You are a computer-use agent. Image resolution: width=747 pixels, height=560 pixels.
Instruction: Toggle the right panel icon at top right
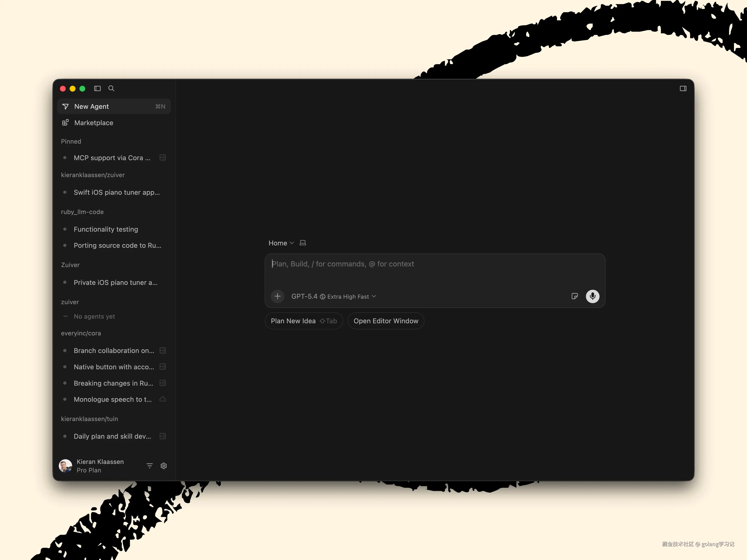683,88
